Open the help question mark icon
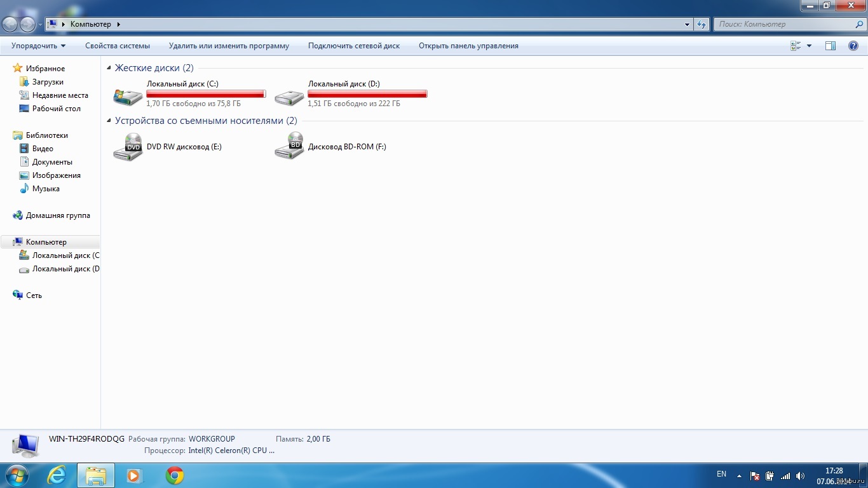868x488 pixels. [853, 46]
